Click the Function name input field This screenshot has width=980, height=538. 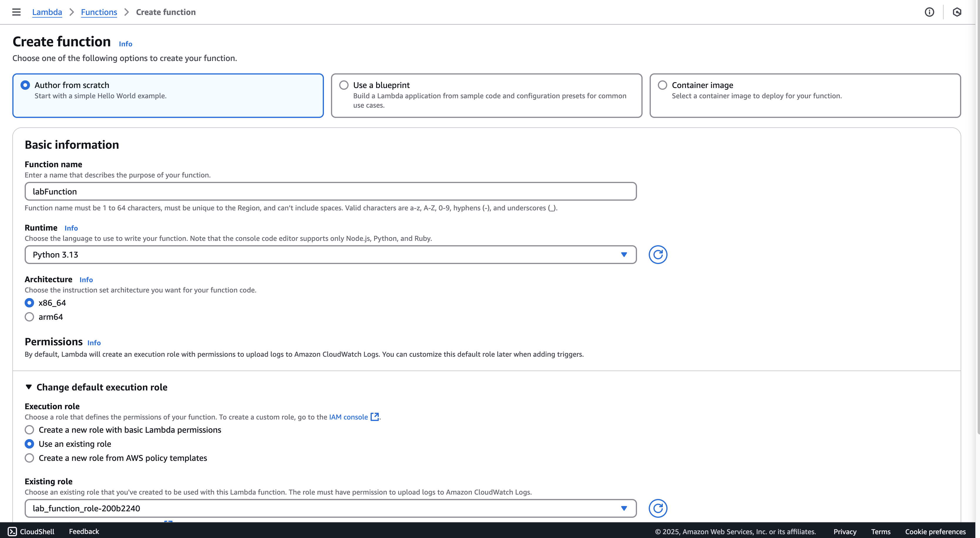coord(331,191)
